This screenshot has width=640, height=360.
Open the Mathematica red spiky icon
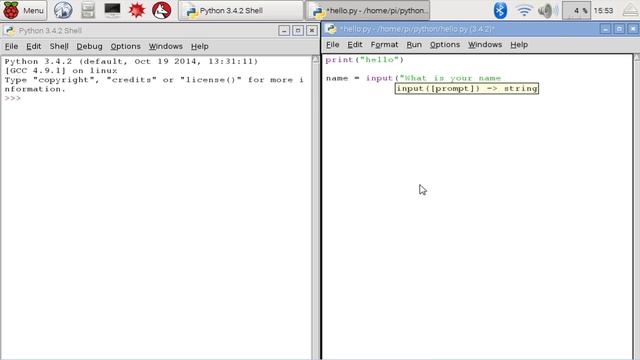coord(137,10)
